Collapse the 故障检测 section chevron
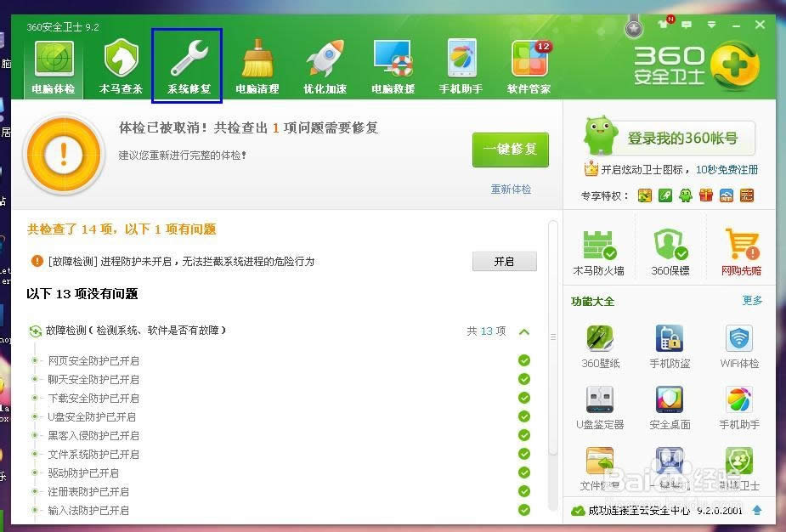The height and width of the screenshot is (532, 786). point(524,331)
